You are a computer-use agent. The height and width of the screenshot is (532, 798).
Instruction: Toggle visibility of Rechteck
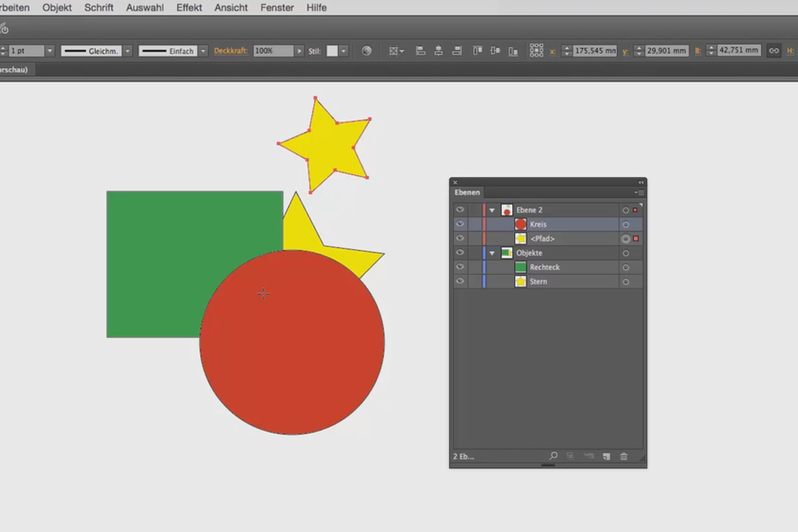460,267
